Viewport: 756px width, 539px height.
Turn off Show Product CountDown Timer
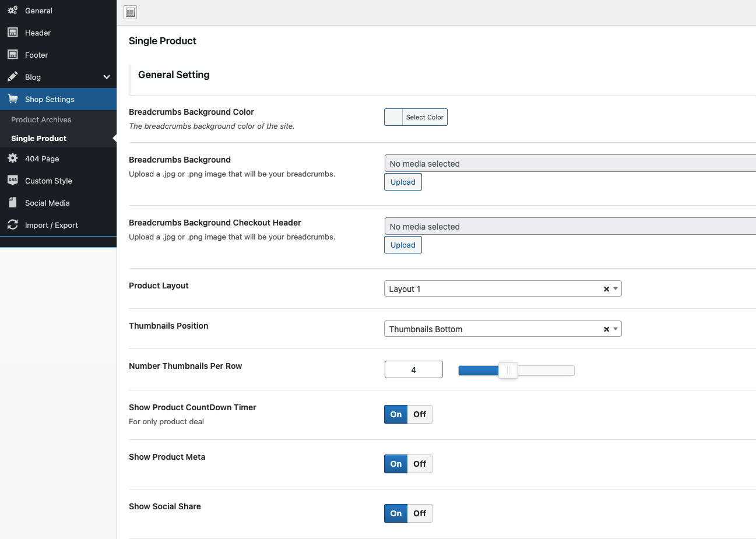point(420,414)
